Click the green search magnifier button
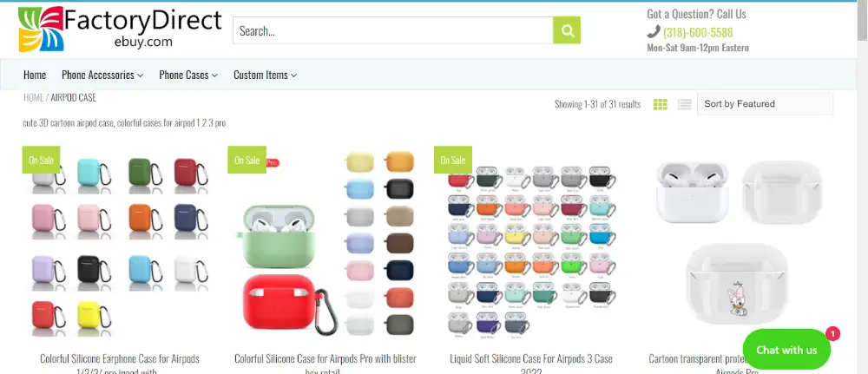This screenshot has height=374, width=868. tap(566, 30)
